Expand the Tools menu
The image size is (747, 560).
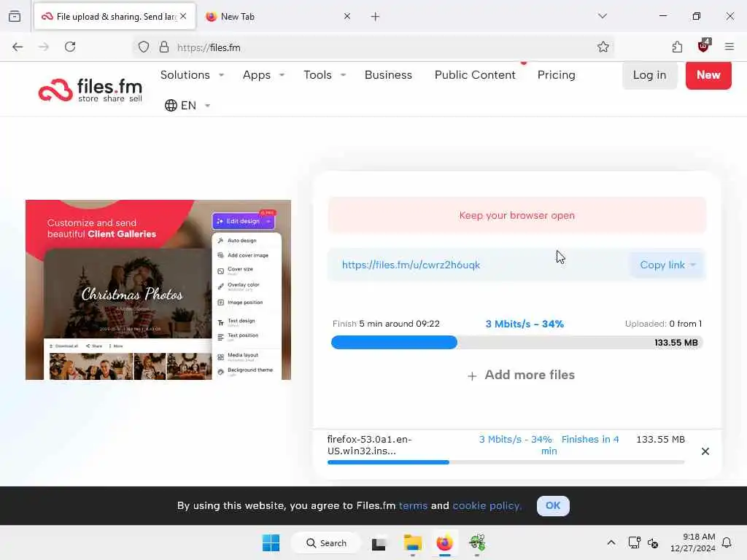point(325,75)
